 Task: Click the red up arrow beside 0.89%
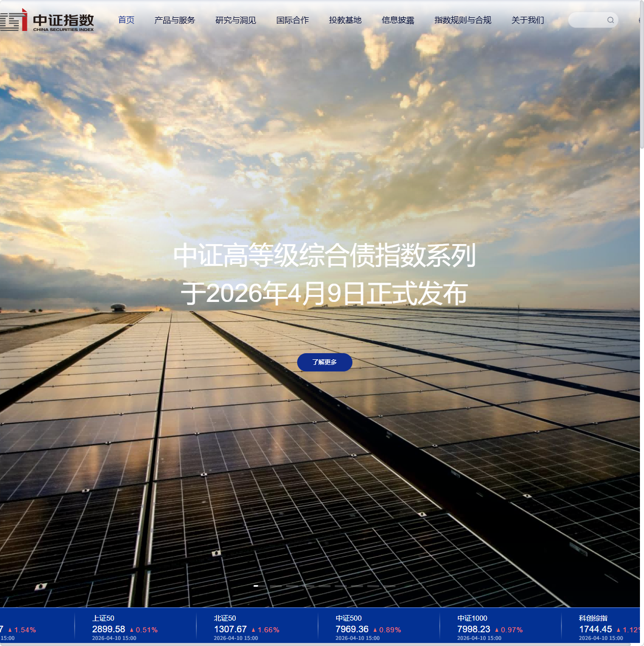pyautogui.click(x=375, y=630)
